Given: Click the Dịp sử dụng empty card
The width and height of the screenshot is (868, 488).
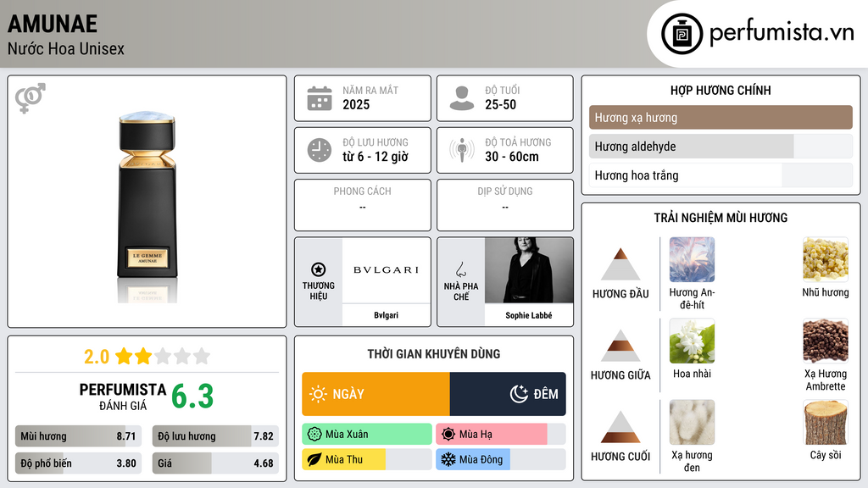Looking at the screenshot, I should coord(505,205).
